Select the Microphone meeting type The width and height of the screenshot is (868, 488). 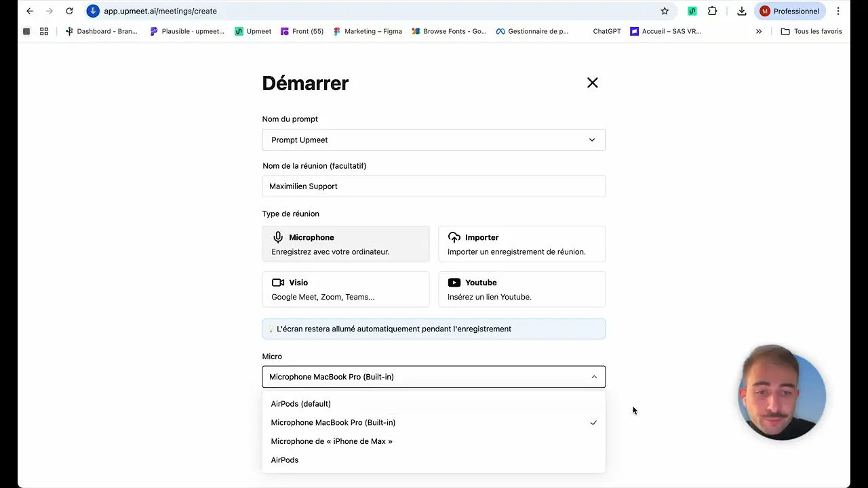[x=346, y=244]
